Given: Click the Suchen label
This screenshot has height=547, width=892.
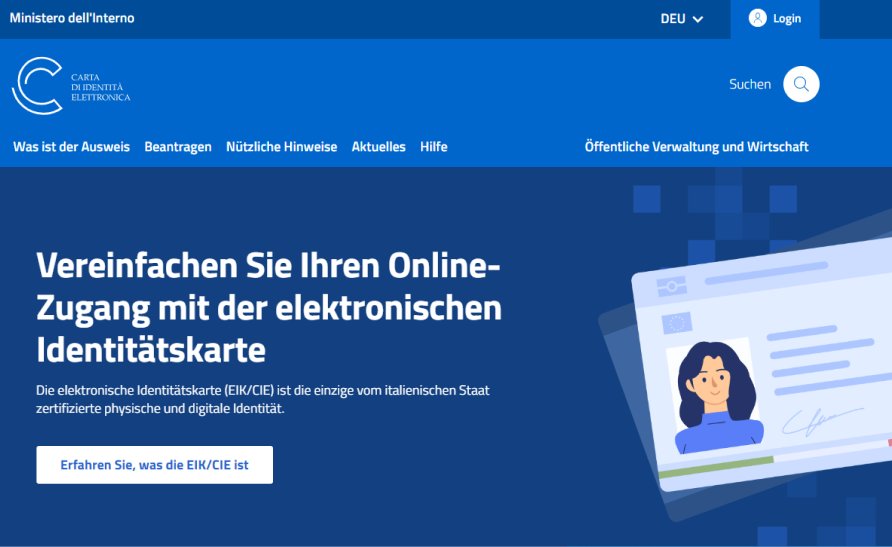Looking at the screenshot, I should click(750, 84).
